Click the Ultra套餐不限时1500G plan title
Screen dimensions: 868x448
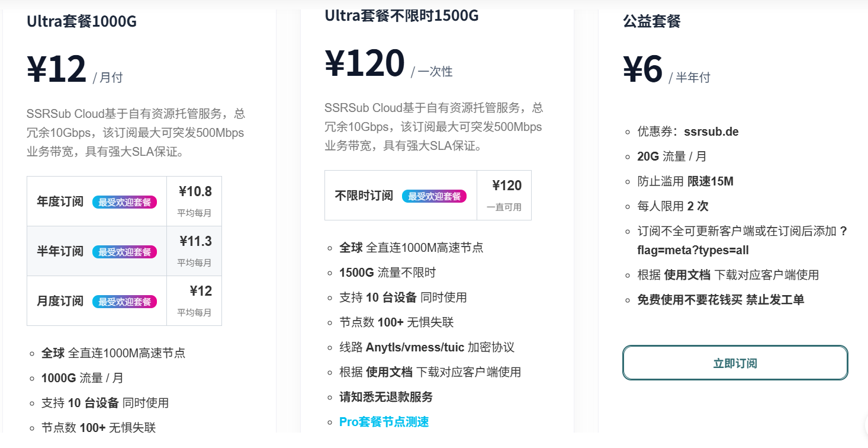401,16
